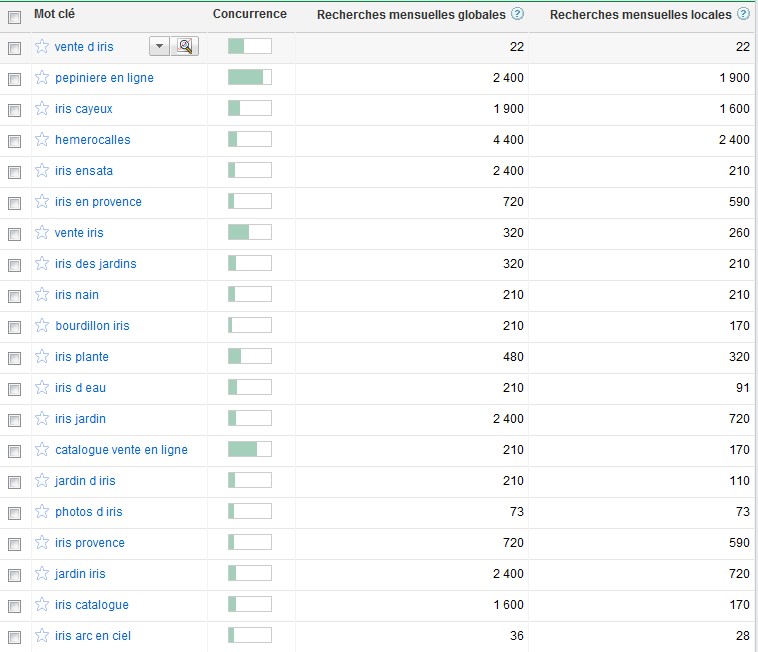
Task: Check the box for 'iris plante'
Action: (15, 358)
